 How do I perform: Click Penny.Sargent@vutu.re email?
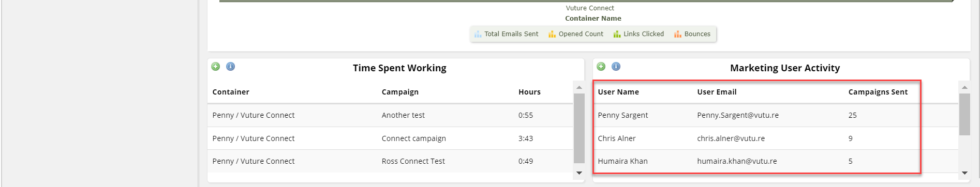coord(738,115)
